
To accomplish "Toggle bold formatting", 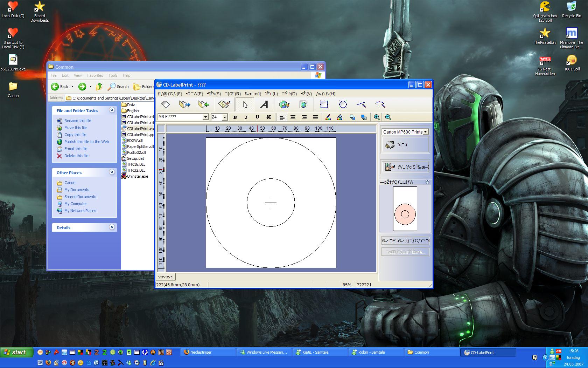I will tap(235, 117).
